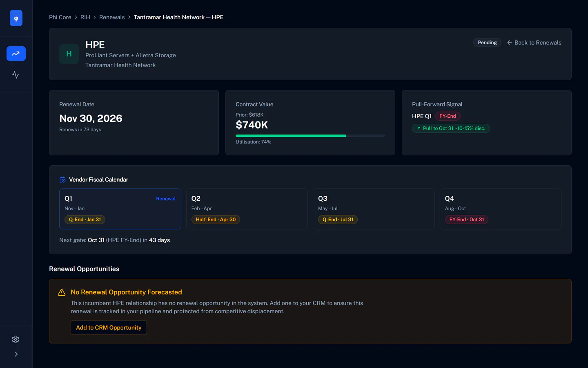Click the utilisation progress bar
The height and width of the screenshot is (368, 588).
310,136
